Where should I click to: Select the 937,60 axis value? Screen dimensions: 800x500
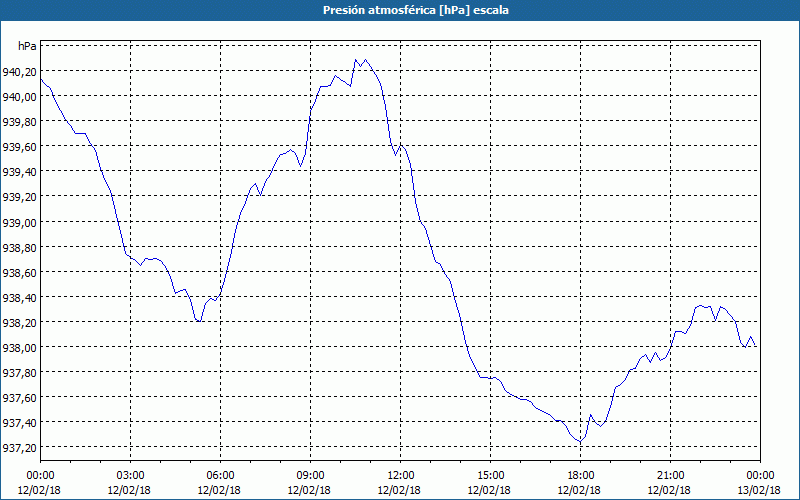pos(19,397)
